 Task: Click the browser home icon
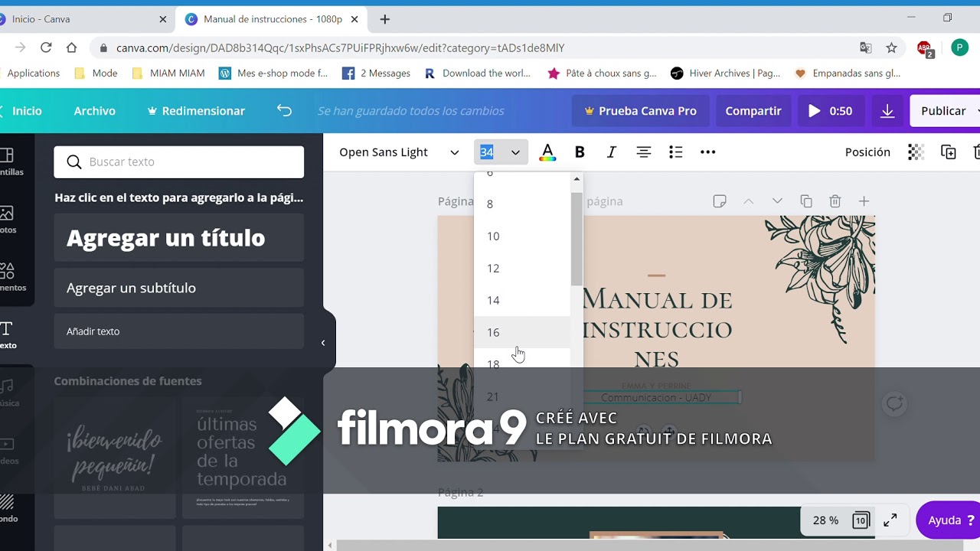71,47
